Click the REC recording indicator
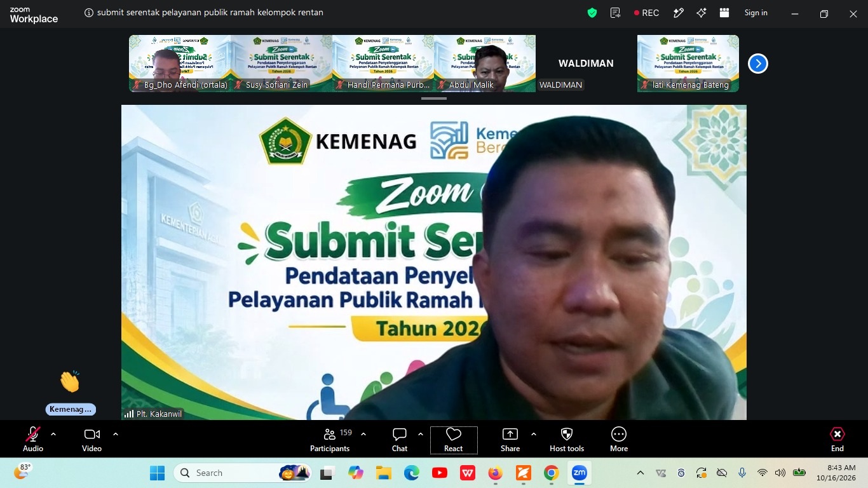Image resolution: width=868 pixels, height=488 pixels. point(646,13)
